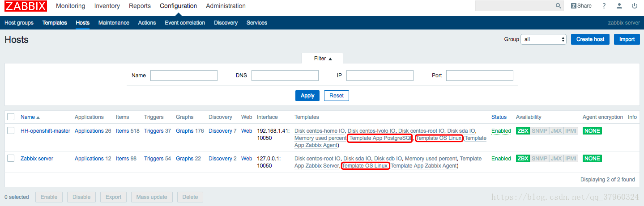This screenshot has width=644, height=206.
Task: Open Triggers for Zabbix server
Action: [x=154, y=159]
